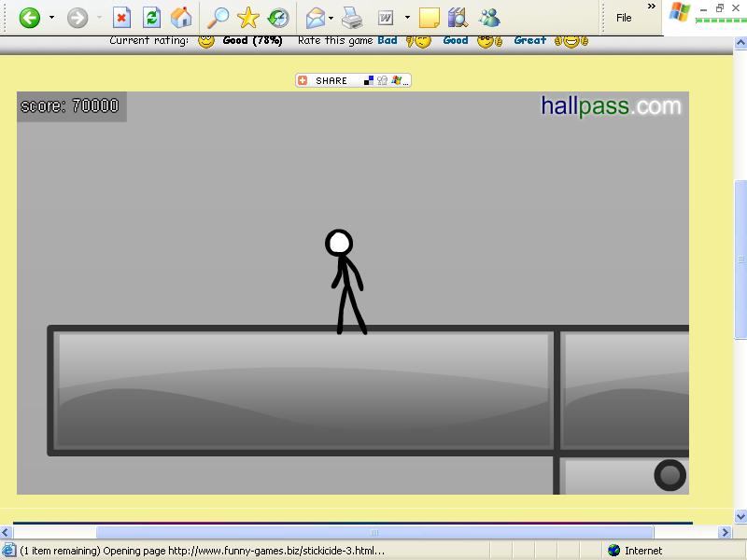Expand the toolbar overflow chevron
Viewport: 747px width, 560px height.
[x=651, y=7]
